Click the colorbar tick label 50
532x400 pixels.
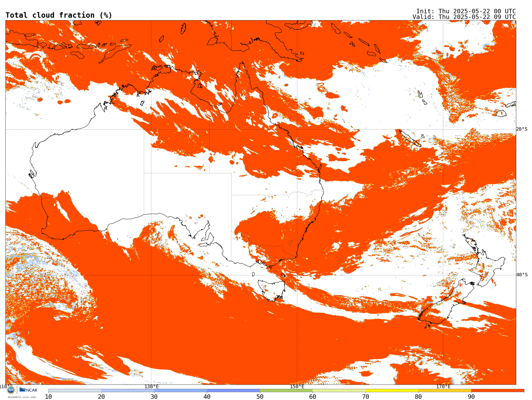click(x=260, y=397)
